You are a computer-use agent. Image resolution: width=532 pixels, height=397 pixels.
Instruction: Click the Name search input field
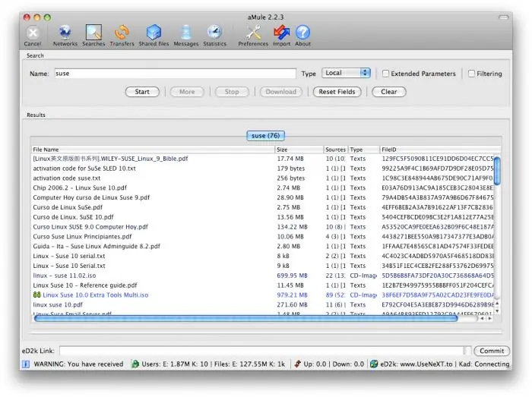click(175, 74)
